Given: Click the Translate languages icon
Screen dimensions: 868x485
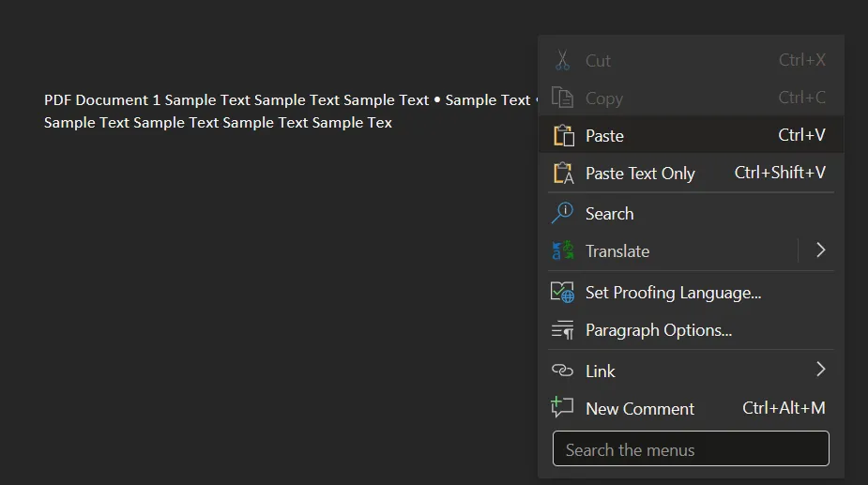Looking at the screenshot, I should pyautogui.click(x=563, y=251).
